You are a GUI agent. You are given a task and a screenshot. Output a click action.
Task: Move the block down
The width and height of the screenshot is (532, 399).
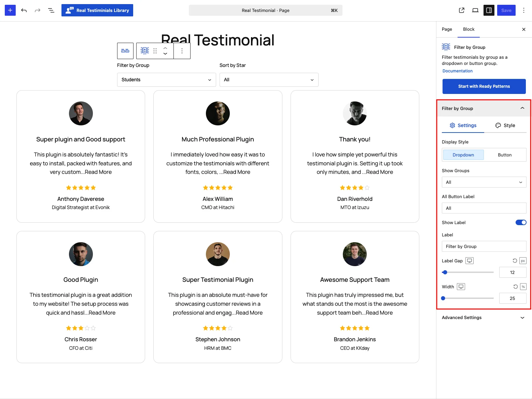click(165, 54)
